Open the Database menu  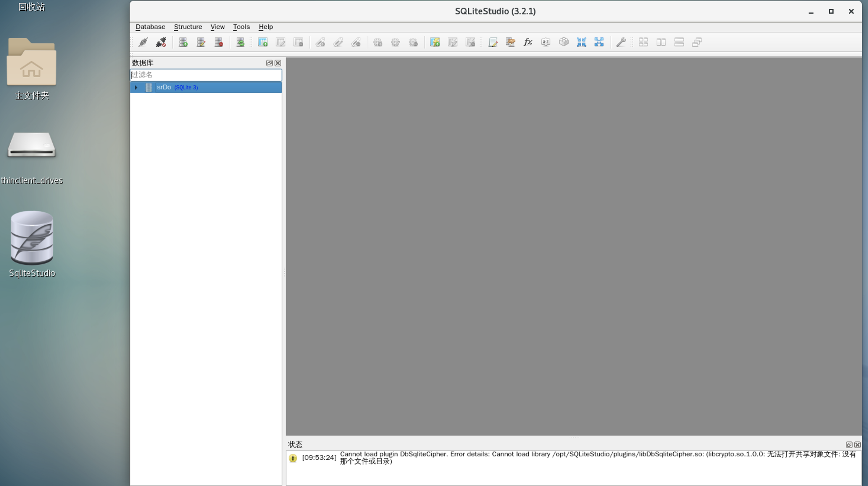point(150,27)
